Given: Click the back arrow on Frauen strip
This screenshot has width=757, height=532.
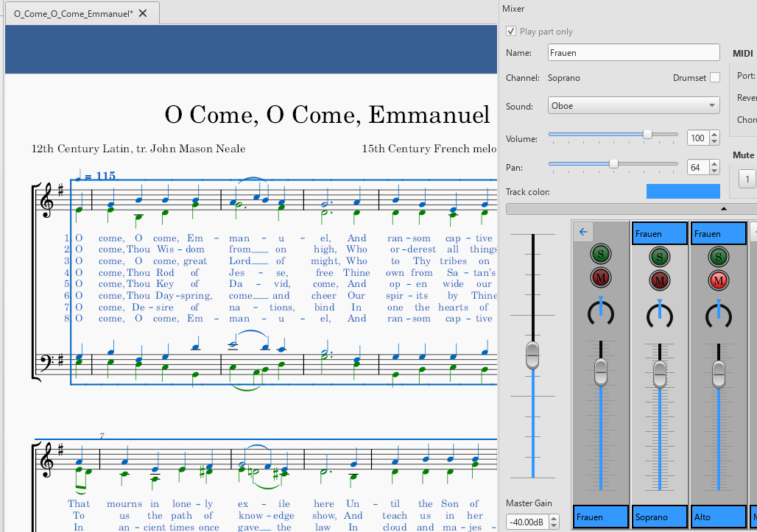Looking at the screenshot, I should tap(583, 233).
